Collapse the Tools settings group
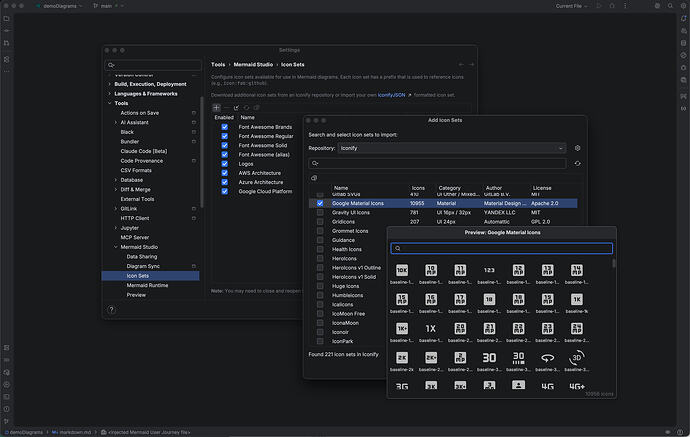690x437 pixels. (110, 103)
